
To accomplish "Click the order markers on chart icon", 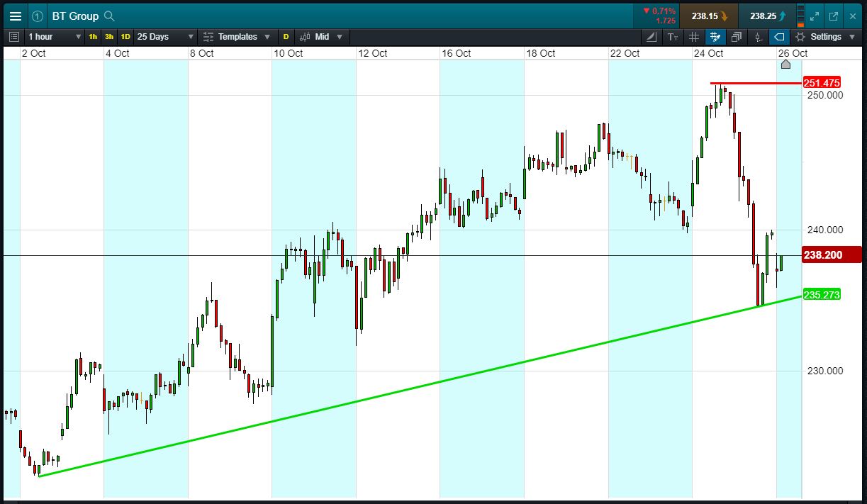I will [x=758, y=36].
